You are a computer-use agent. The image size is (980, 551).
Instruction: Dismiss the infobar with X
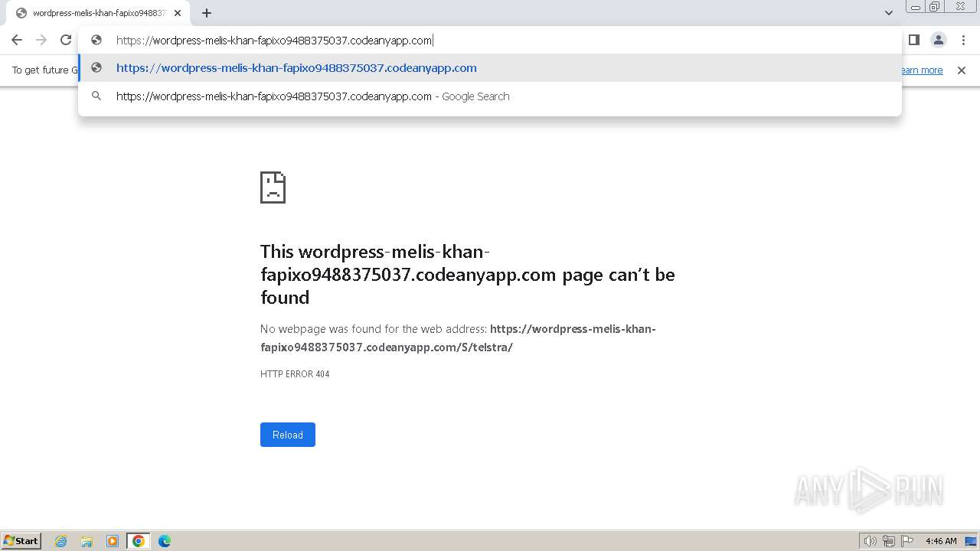(962, 70)
